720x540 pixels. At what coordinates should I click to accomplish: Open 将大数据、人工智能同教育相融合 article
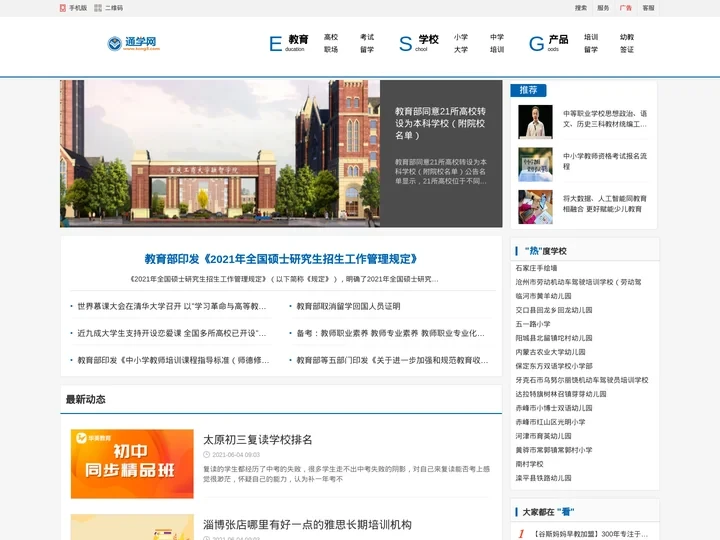coord(605,204)
